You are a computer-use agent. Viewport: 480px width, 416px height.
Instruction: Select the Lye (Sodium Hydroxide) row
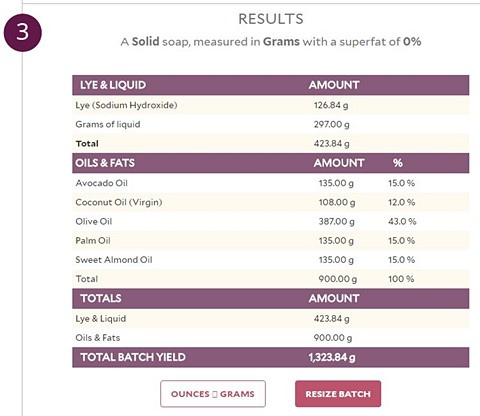tap(271, 105)
